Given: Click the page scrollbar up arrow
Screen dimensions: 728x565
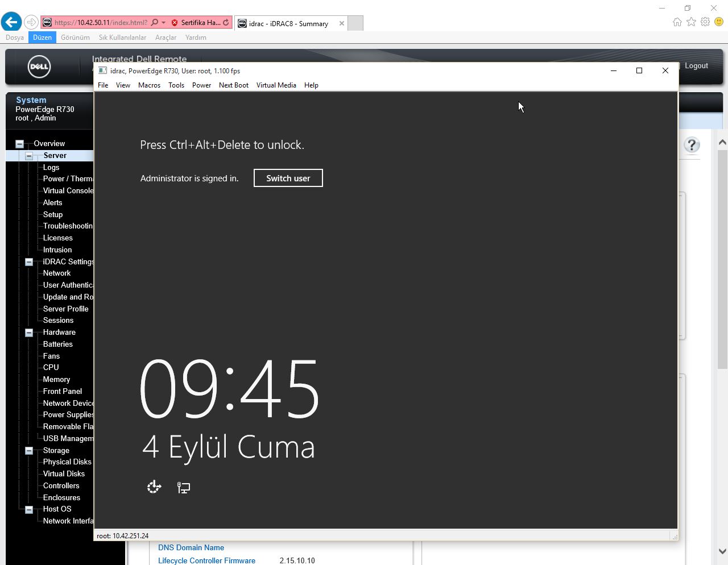Looking at the screenshot, I should (x=722, y=142).
